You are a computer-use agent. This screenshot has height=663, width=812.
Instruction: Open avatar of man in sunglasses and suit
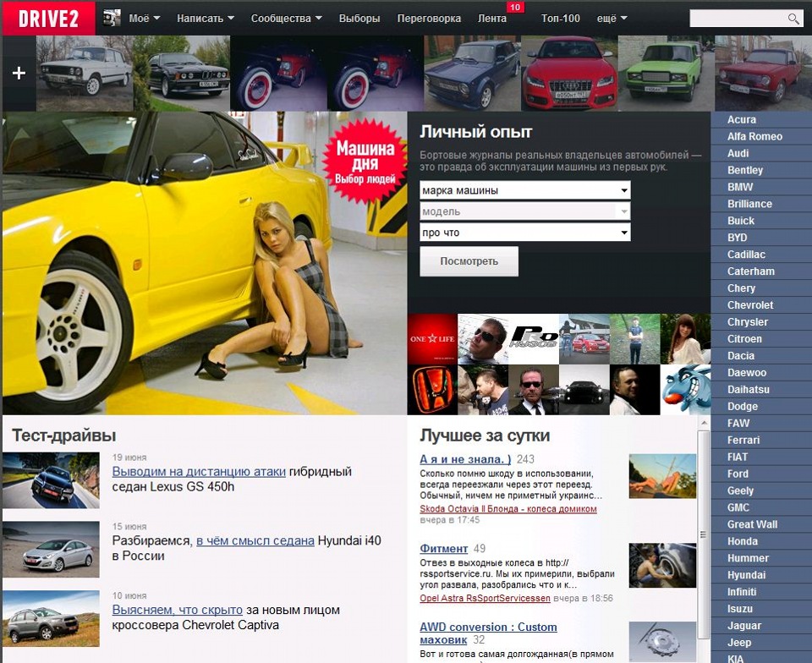coord(534,390)
